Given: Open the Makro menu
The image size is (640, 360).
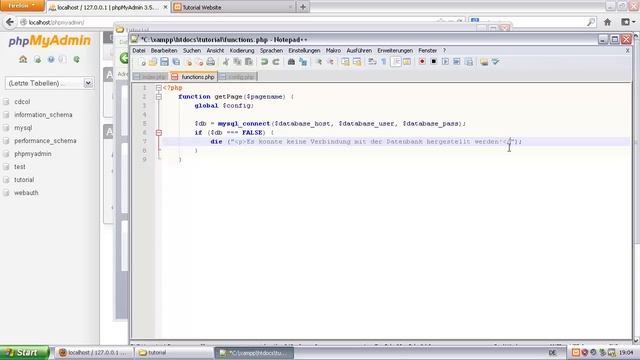Looking at the screenshot, I should 333,51.
